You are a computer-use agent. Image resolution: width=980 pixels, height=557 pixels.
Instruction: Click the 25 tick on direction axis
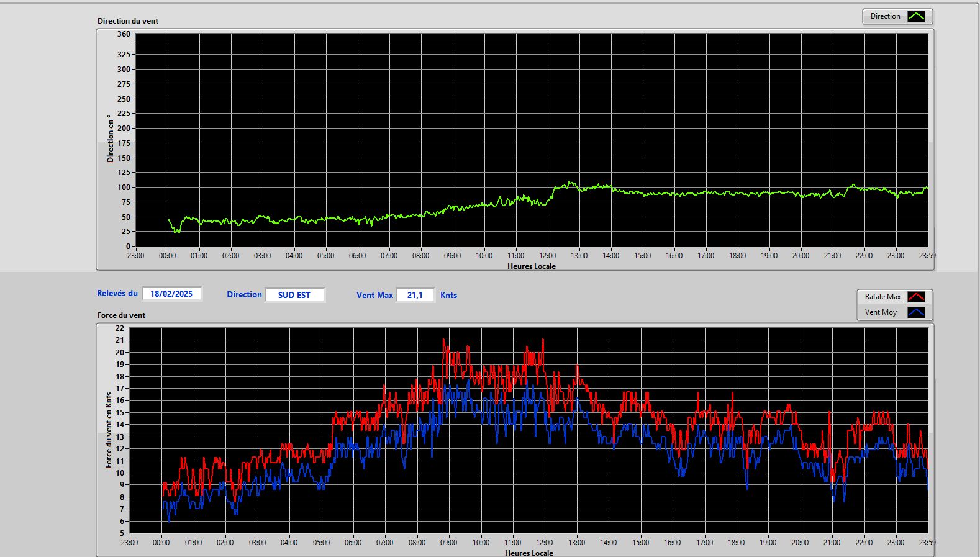(126, 231)
